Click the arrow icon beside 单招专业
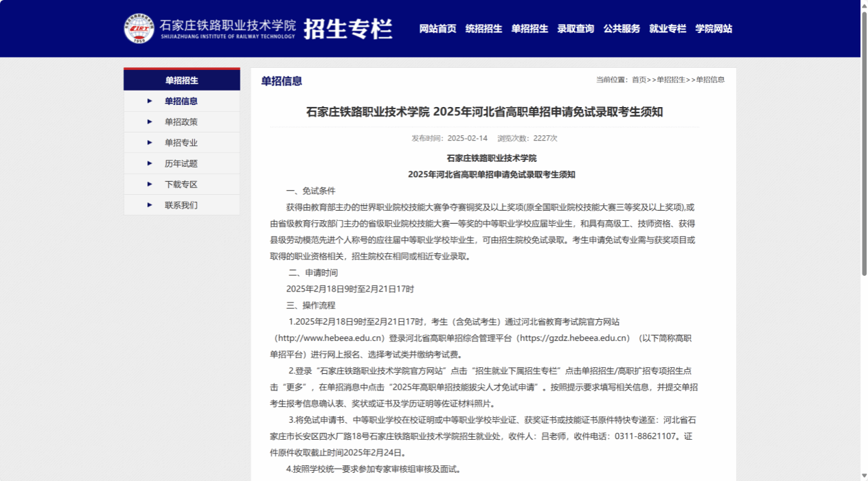 150,143
